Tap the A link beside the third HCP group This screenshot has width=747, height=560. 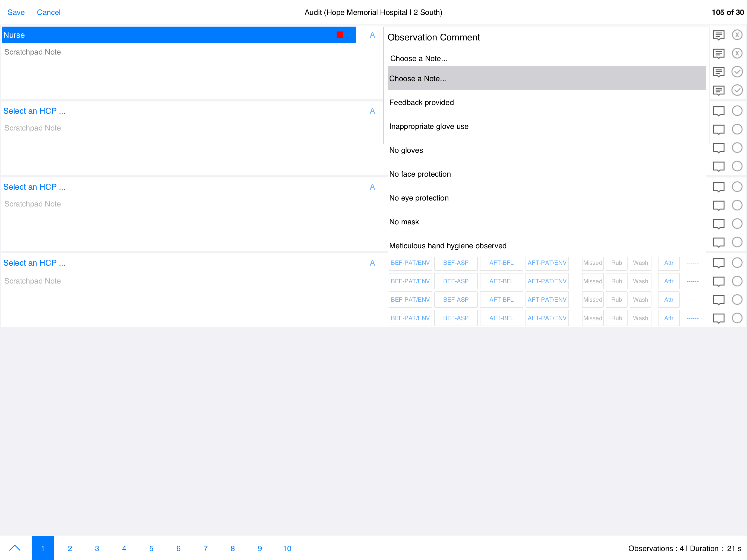pyautogui.click(x=372, y=187)
